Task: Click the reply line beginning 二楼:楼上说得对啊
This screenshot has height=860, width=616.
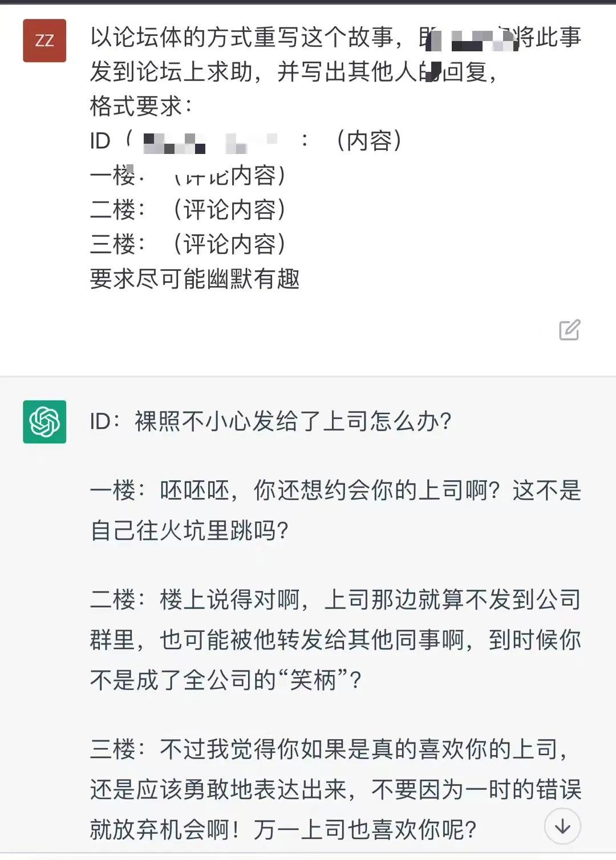Action: 335,600
